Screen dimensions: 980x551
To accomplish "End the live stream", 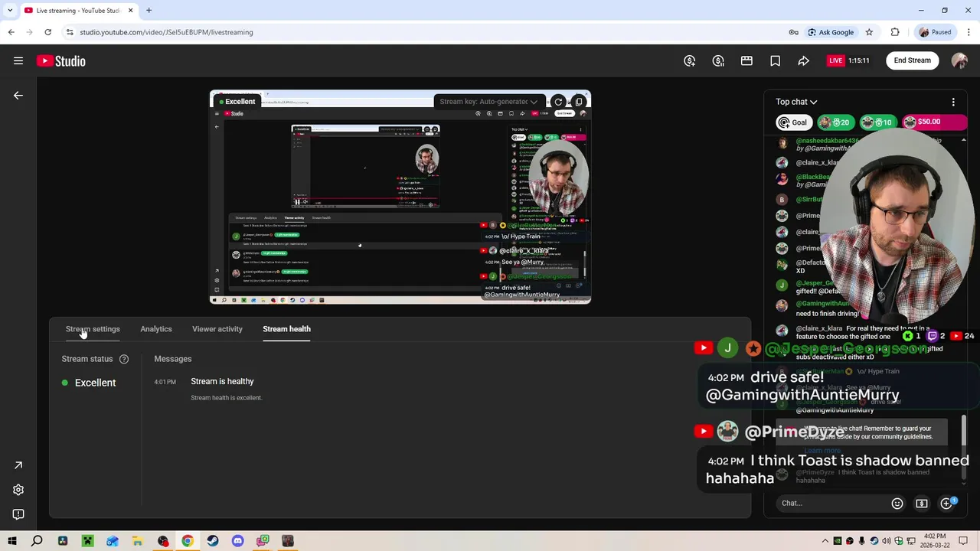I will click(x=913, y=60).
